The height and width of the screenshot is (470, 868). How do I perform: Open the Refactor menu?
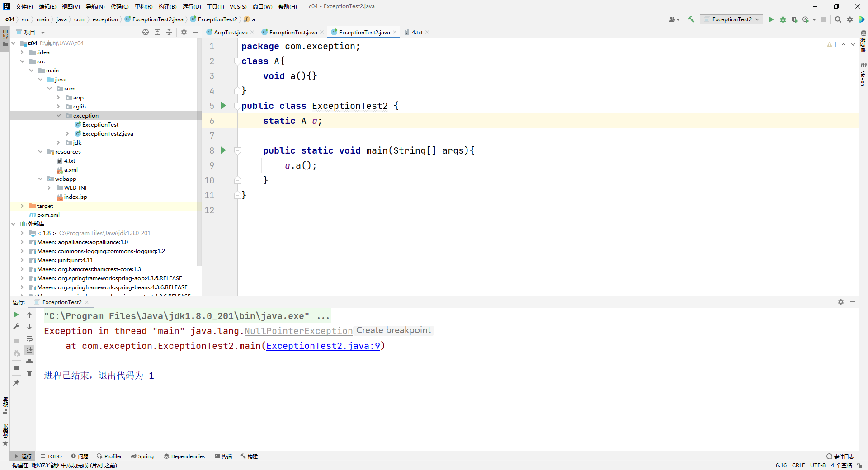[143, 6]
